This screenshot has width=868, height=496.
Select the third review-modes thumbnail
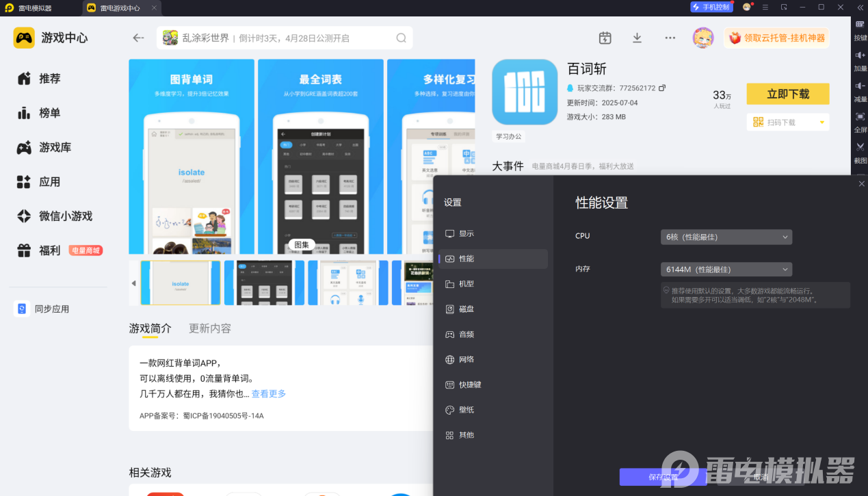(348, 283)
